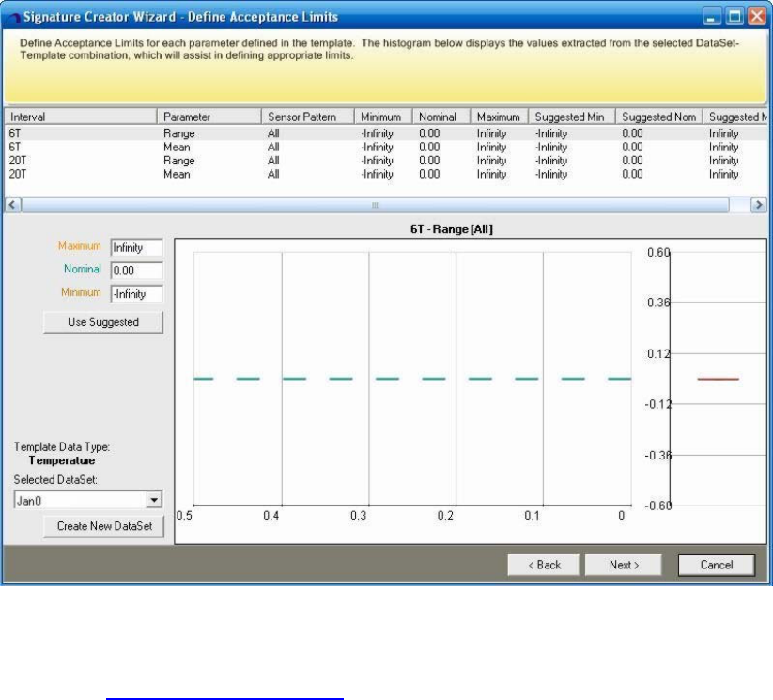Maximize the wizard window
Image resolution: width=773 pixels, height=700 pixels.
pos(735,17)
